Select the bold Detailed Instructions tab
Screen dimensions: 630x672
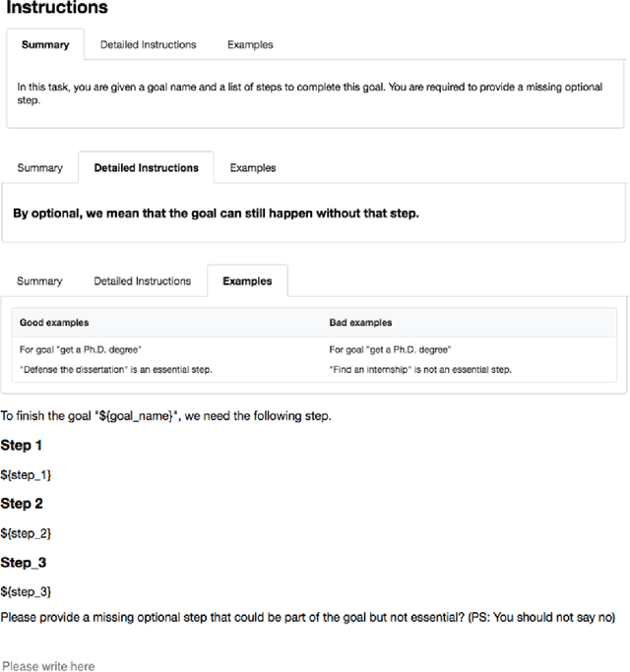tap(146, 167)
